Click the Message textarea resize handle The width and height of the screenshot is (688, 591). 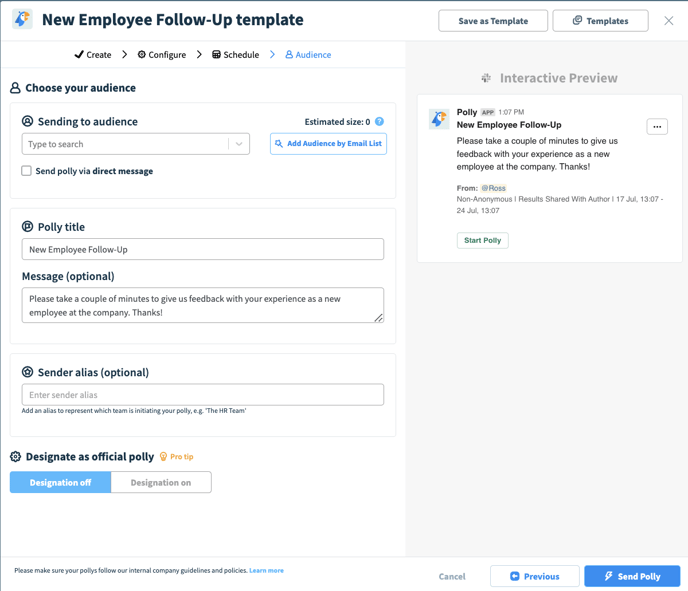[379, 318]
